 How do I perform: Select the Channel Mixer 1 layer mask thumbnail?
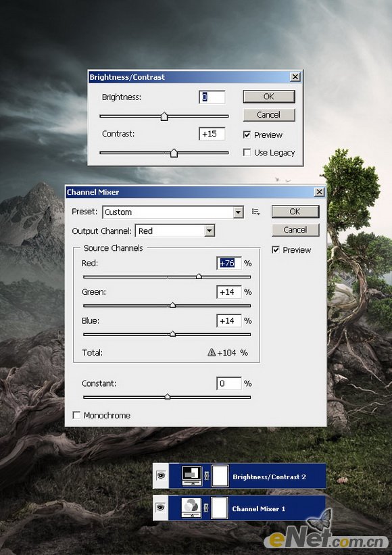pos(220,508)
